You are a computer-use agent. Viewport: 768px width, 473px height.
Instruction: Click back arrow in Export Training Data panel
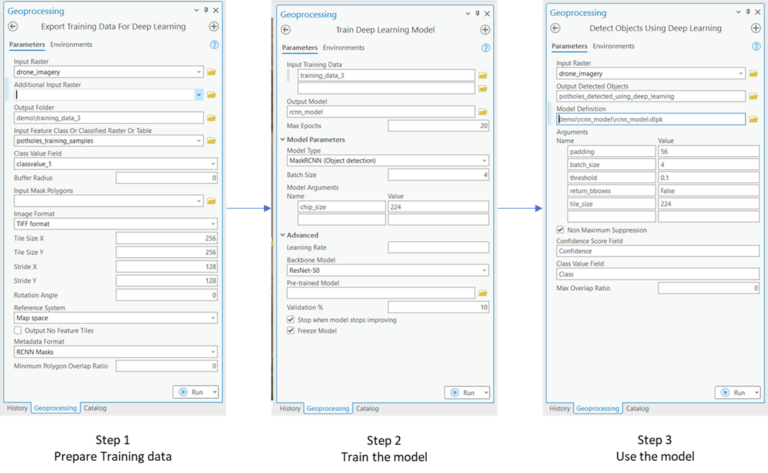[x=15, y=26]
